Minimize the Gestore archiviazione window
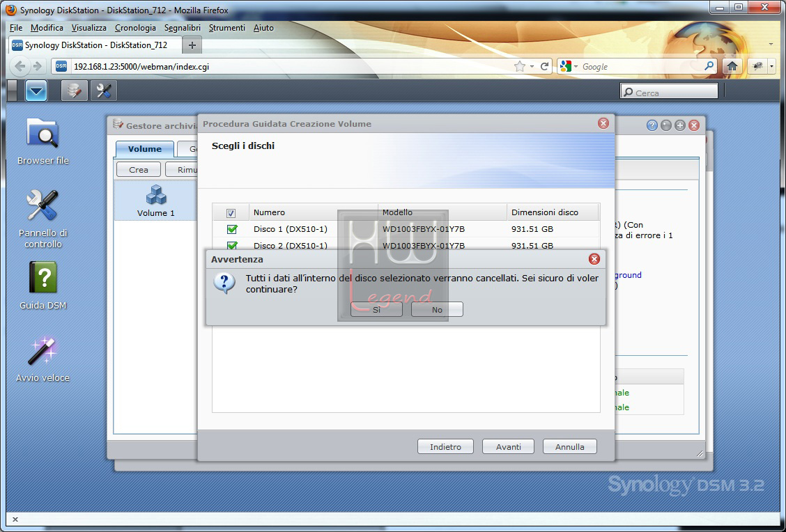Viewport: 786px width, 532px height. (665, 125)
